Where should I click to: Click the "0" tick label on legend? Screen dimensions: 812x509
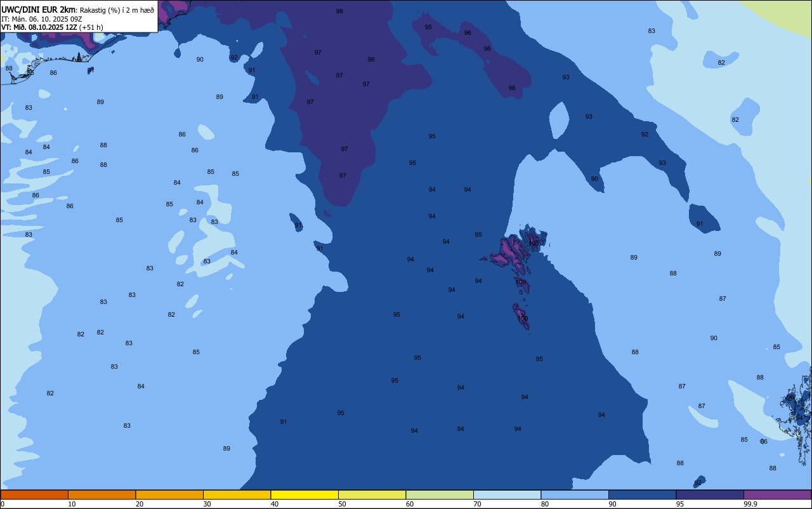tap(3, 504)
